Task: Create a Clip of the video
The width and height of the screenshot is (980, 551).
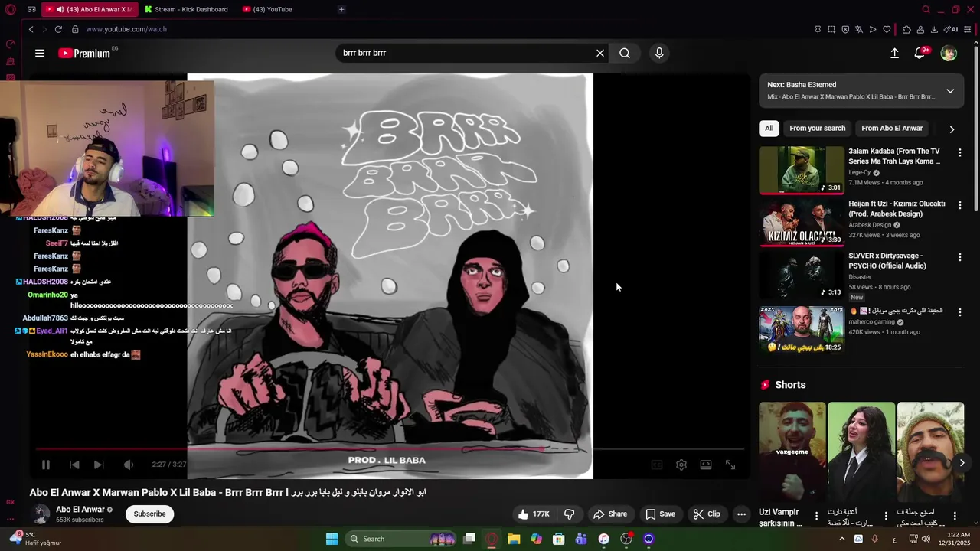Action: click(x=707, y=514)
